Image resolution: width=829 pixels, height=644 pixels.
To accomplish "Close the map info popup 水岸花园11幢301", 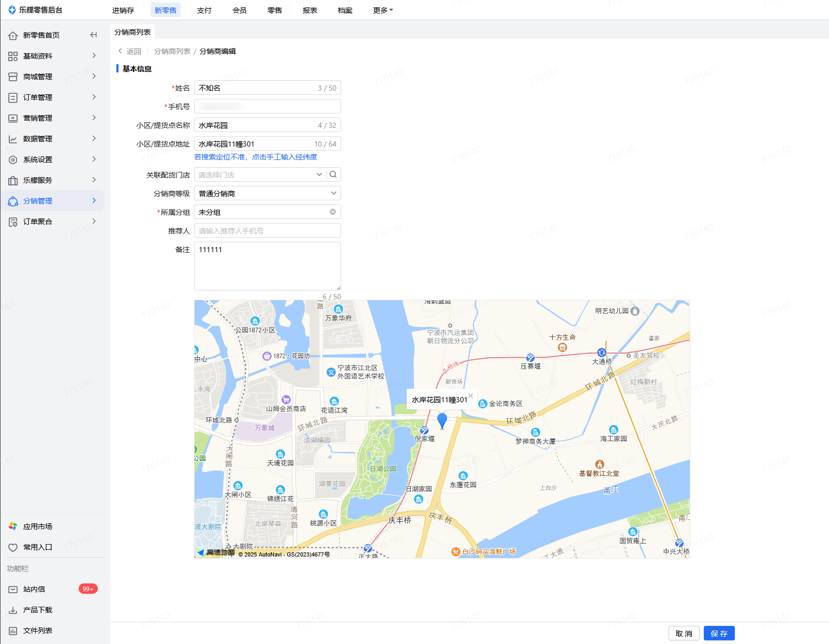I will click(x=470, y=396).
